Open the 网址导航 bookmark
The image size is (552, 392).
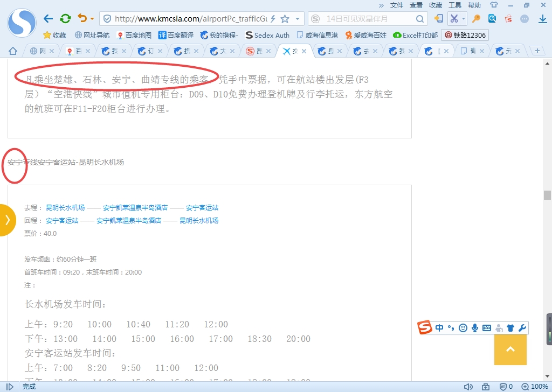92,35
